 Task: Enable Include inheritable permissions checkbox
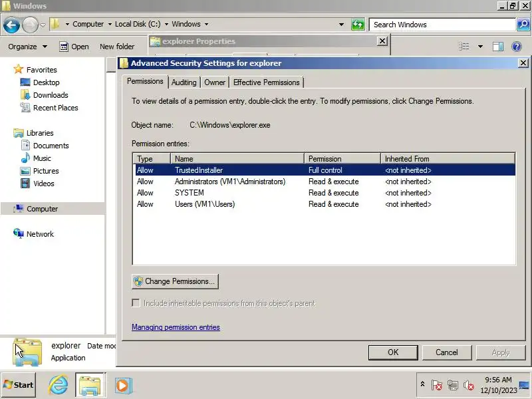coord(136,303)
